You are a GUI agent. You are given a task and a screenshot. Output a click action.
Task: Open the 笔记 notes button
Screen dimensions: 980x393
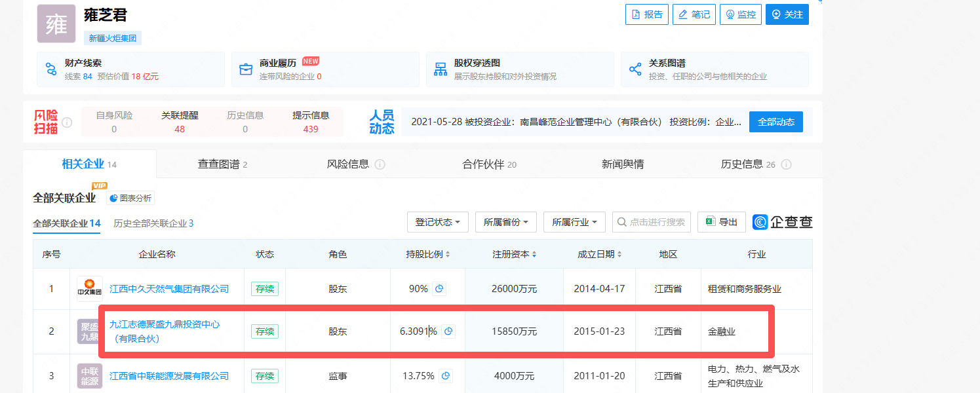(x=694, y=14)
